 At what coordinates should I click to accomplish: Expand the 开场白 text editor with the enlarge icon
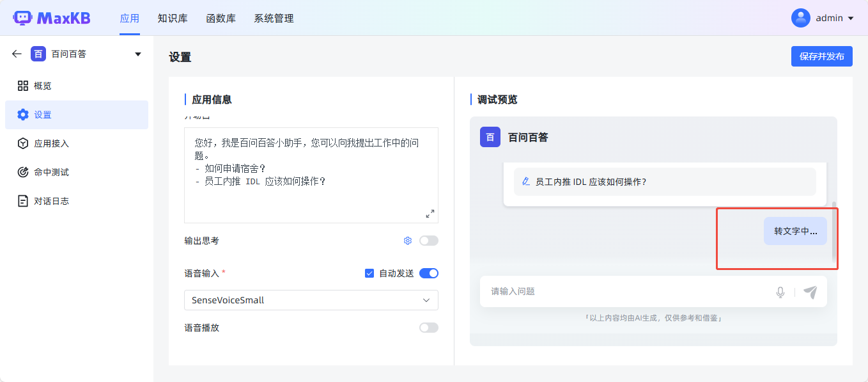[x=430, y=214]
